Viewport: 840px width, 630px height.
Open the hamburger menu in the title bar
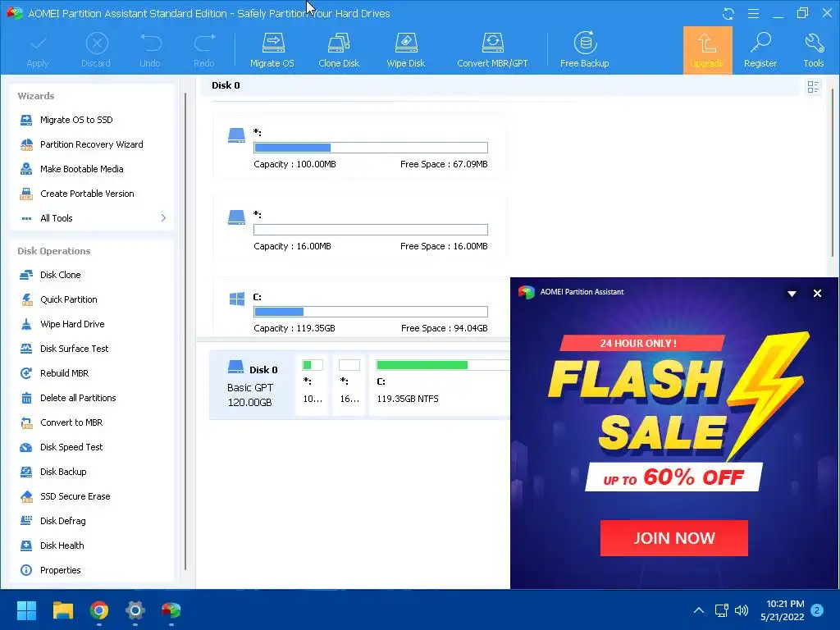point(753,13)
